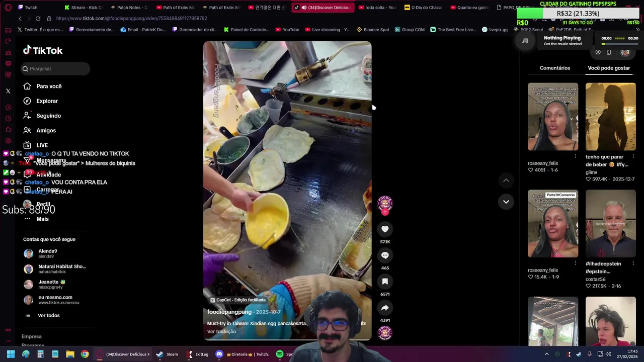Open the costaz56 #ilhadeepstein thumbnail
The width and height of the screenshot is (644, 362).
point(610,224)
